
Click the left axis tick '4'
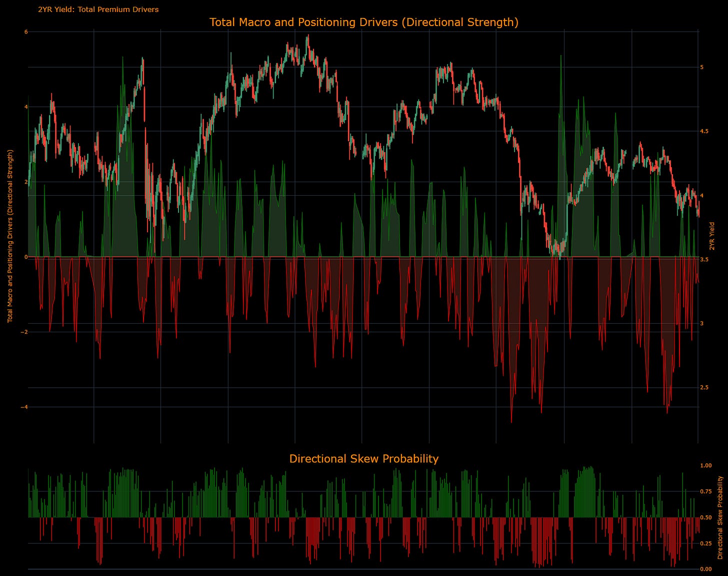[26, 107]
